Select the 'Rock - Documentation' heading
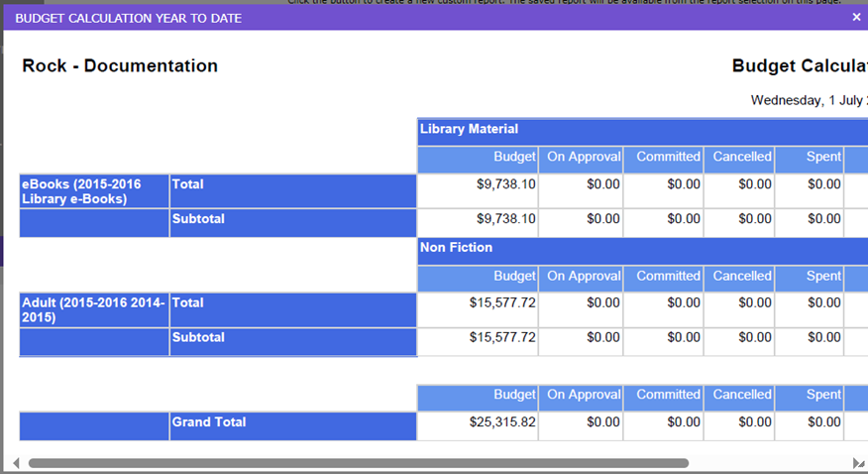 (x=120, y=65)
